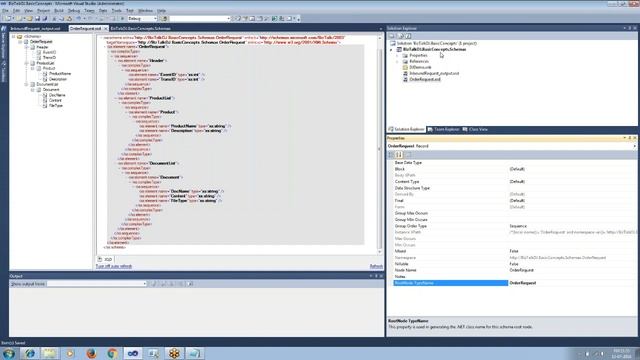Click the Alphabetical sort icon in Properties
This screenshot has height=360, width=640.
399,155
